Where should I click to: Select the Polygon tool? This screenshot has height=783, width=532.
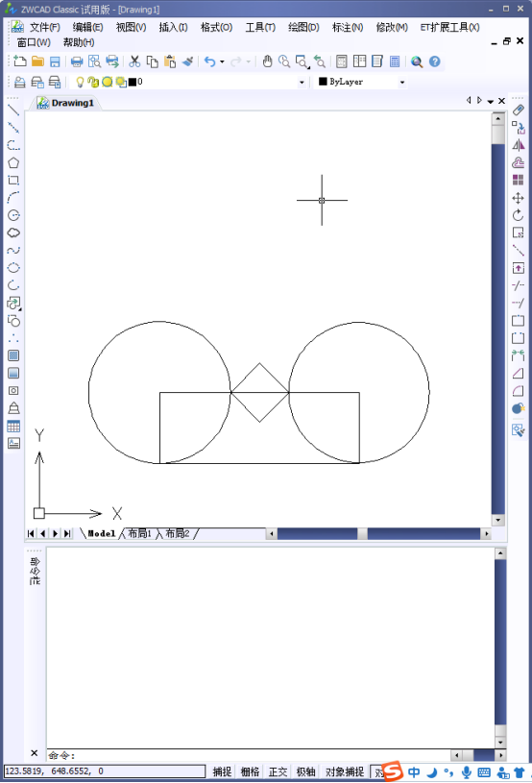click(13, 162)
